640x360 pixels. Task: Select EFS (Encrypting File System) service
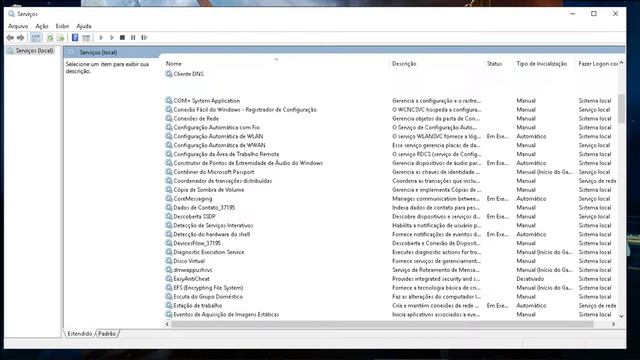click(208, 287)
